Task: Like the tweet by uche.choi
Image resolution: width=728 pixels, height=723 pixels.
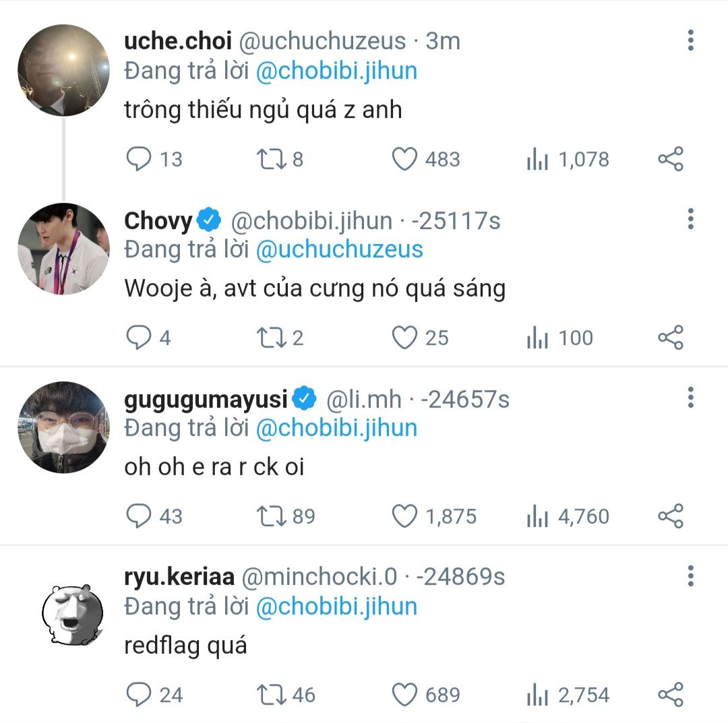Action: 405,159
